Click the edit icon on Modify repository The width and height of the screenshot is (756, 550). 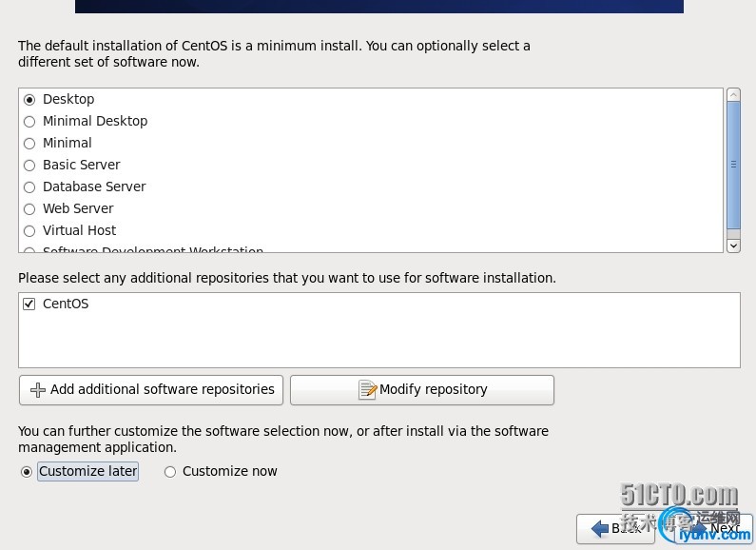367,390
